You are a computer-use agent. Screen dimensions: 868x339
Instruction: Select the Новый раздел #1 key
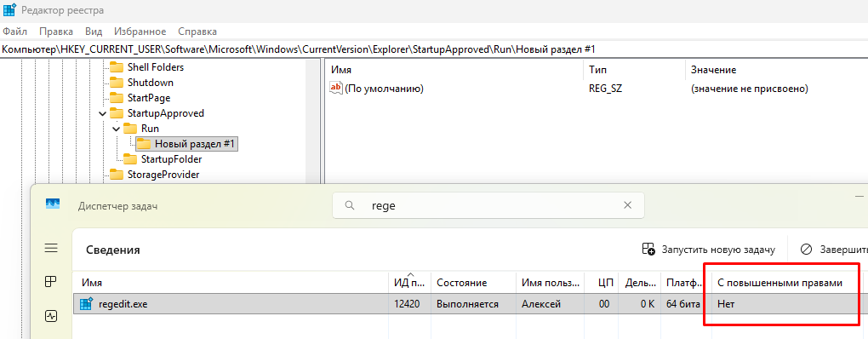pos(195,144)
